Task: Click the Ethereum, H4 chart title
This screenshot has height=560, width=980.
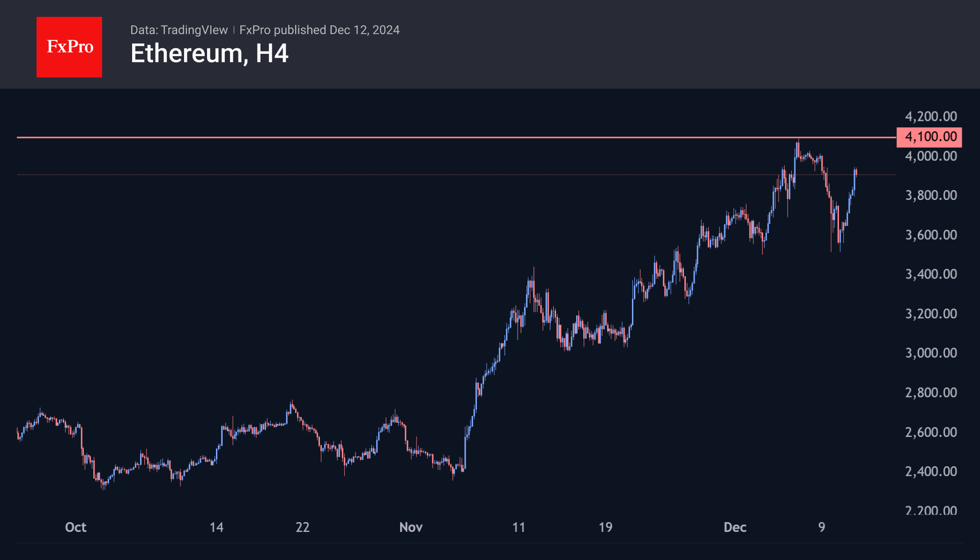Action: (x=209, y=53)
